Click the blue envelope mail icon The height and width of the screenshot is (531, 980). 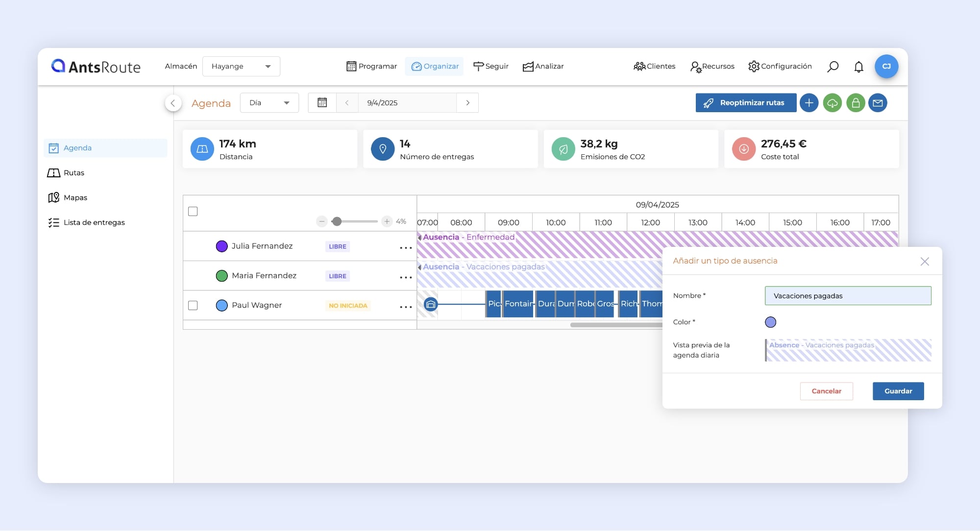point(878,103)
